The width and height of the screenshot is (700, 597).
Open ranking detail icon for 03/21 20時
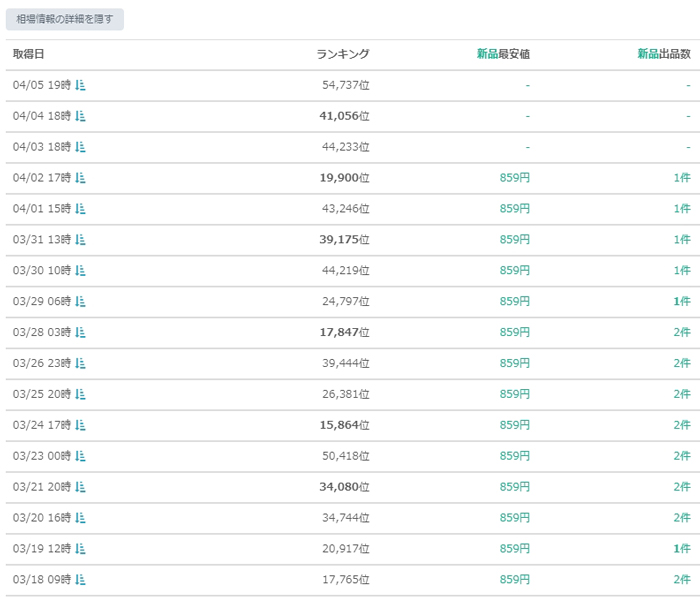80,487
